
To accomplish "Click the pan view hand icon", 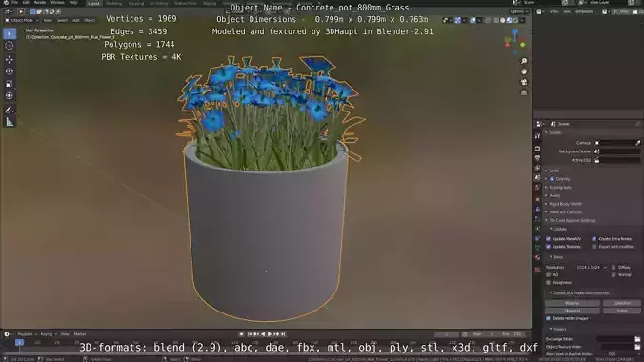I will [x=524, y=71].
